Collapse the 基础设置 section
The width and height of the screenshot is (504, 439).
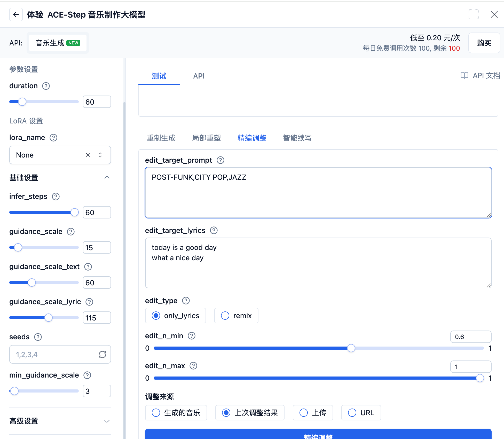107,177
